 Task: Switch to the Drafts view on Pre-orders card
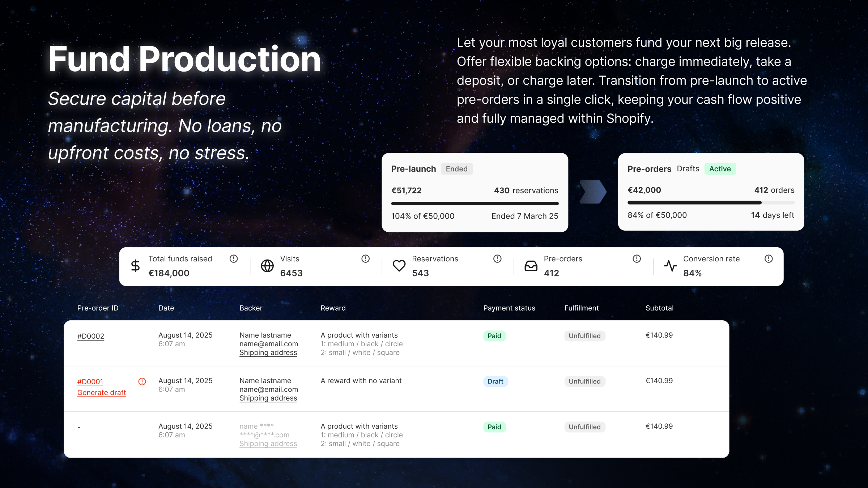point(688,168)
